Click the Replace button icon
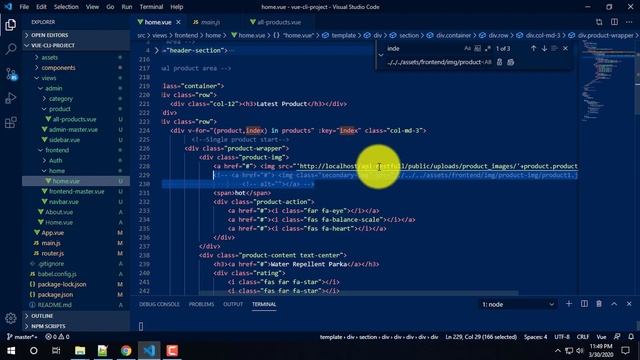 tap(499, 62)
